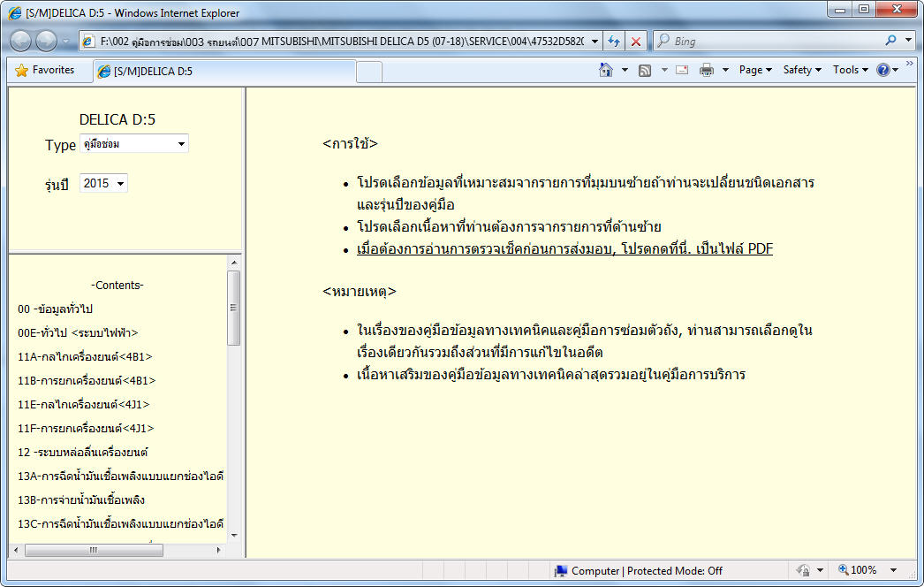This screenshot has width=924, height=587.
Task: Open contents item 00 -ข้อมูลทั่วไป
Action: (x=55, y=309)
